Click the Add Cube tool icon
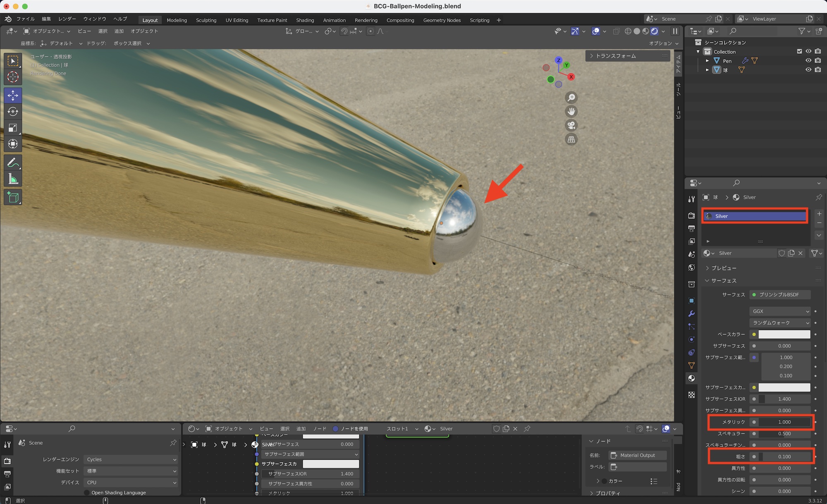The width and height of the screenshot is (827, 504). click(13, 198)
